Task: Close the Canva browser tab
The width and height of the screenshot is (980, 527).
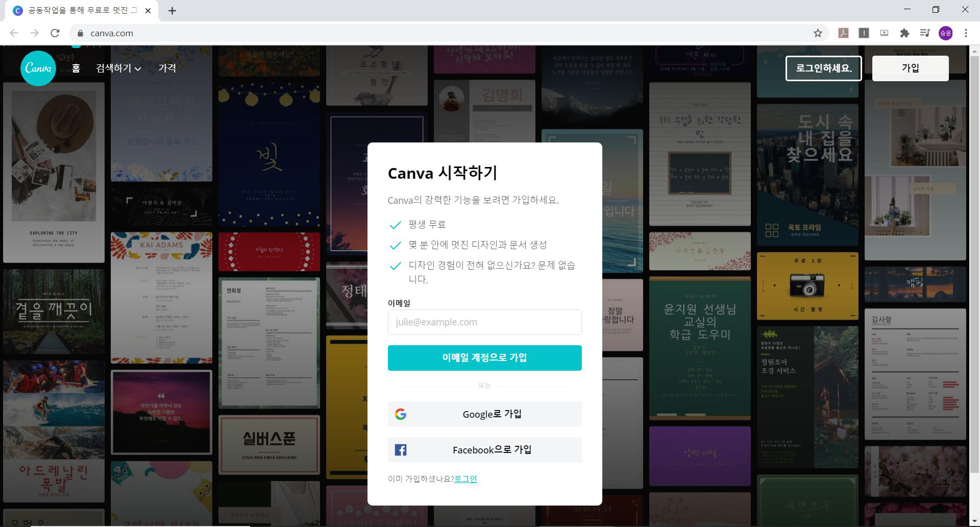Action: pos(148,11)
